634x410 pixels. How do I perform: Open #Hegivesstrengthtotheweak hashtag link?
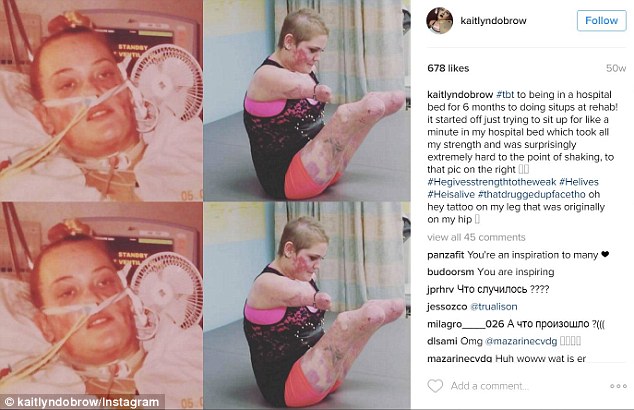click(x=492, y=182)
